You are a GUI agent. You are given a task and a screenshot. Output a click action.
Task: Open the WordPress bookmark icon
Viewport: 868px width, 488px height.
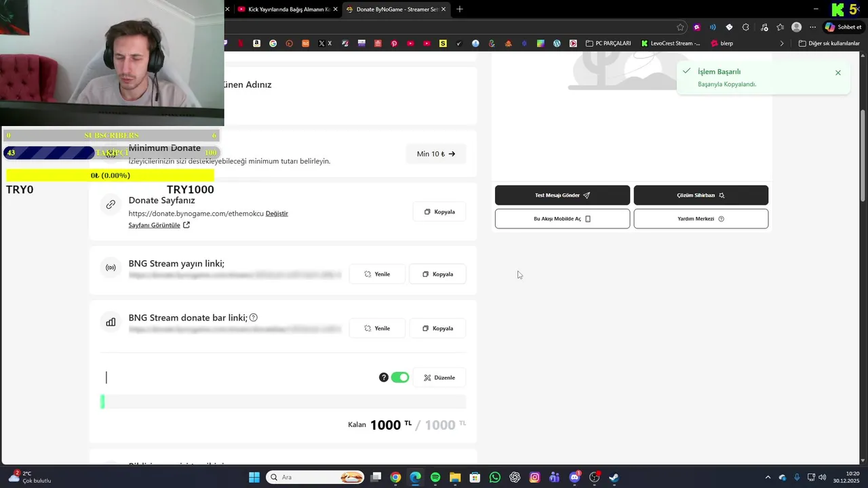557,43
